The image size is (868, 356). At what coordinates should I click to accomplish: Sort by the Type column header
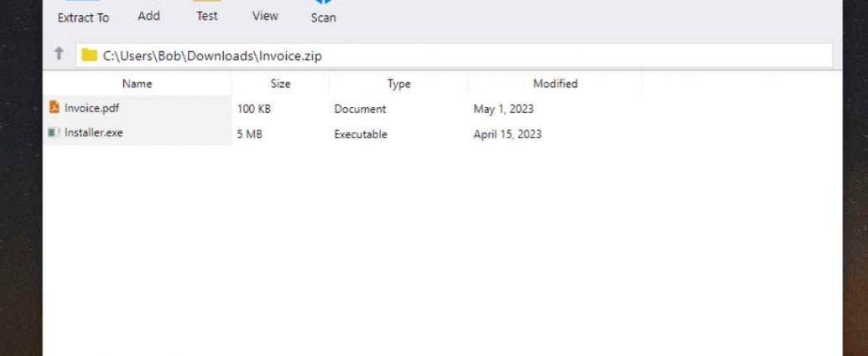[398, 84]
